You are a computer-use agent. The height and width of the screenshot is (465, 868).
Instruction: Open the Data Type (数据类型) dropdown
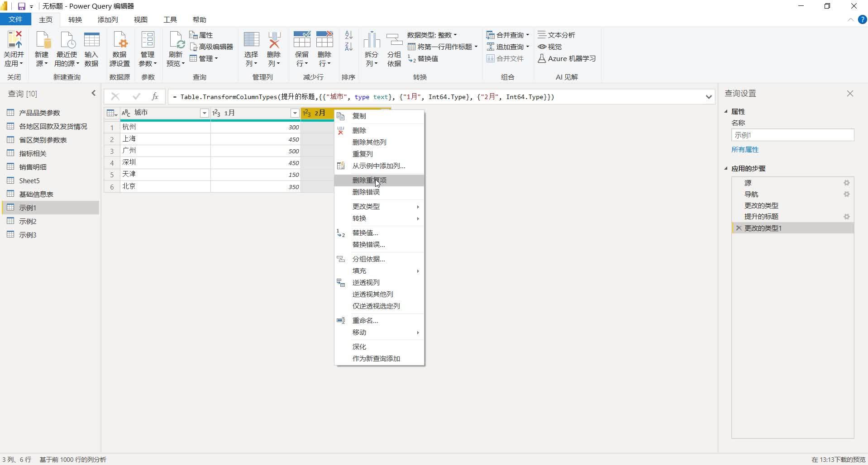(x=432, y=35)
